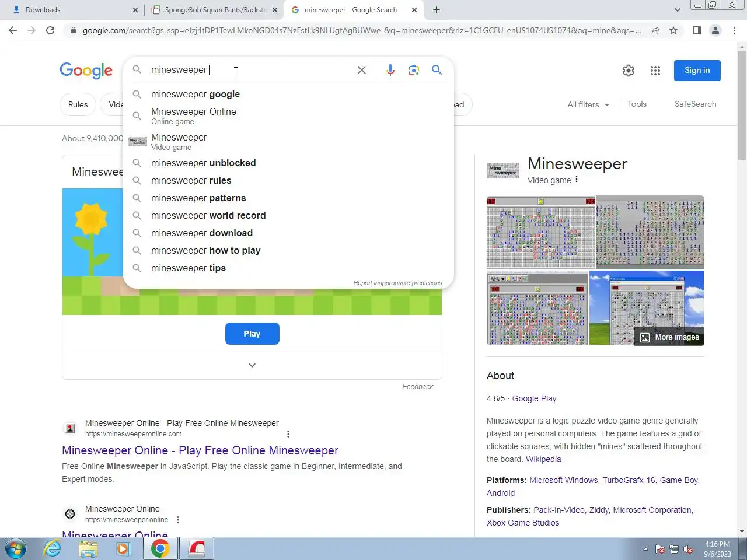
Task: Search by image with the lens icon
Action: click(414, 70)
